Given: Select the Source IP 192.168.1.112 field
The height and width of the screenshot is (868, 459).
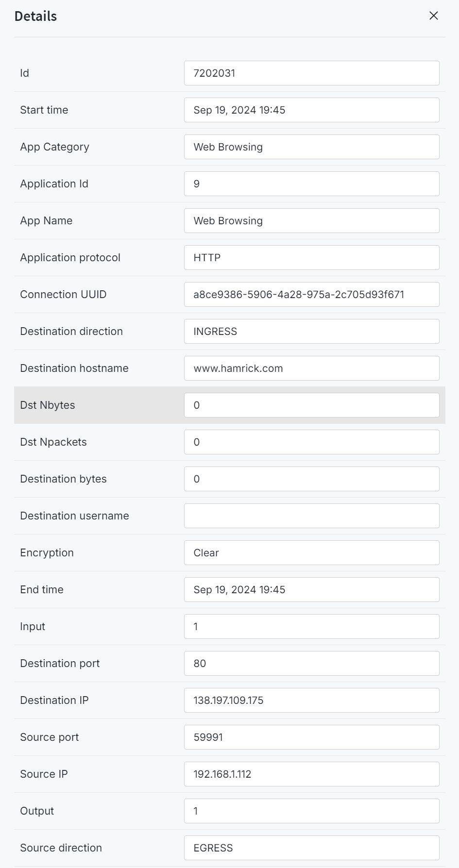Looking at the screenshot, I should (312, 774).
